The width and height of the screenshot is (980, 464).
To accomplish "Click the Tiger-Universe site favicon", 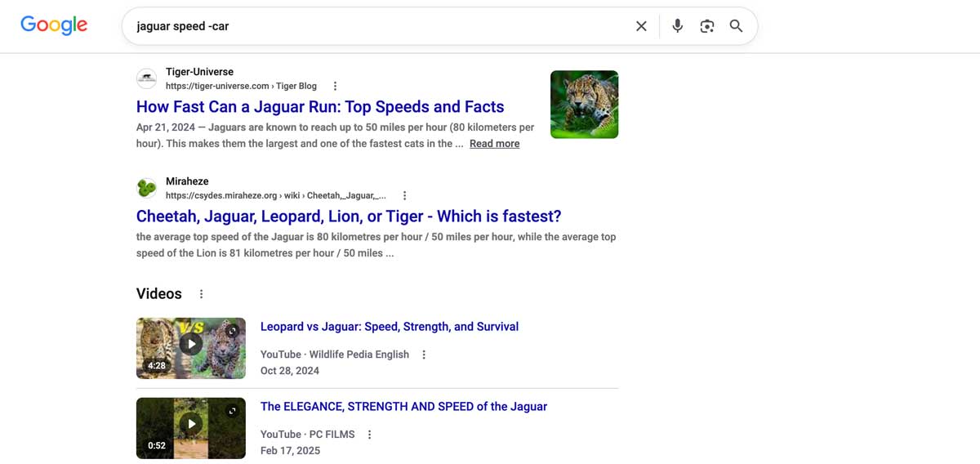I will tap(146, 78).
